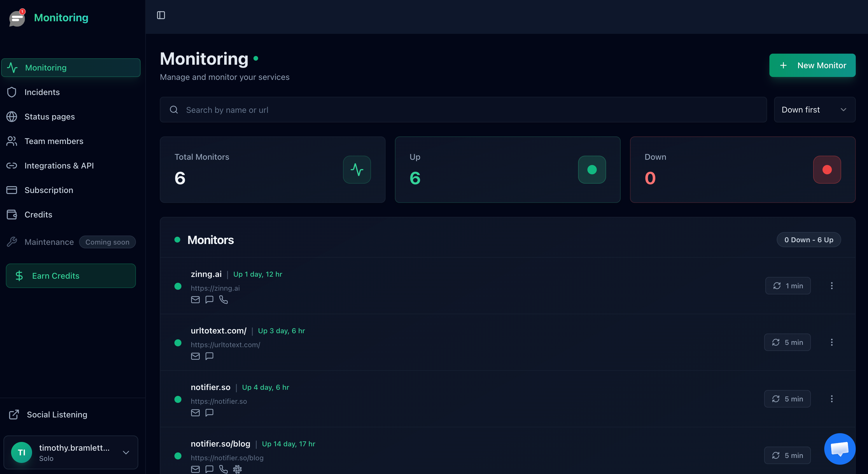Click the Slack icon under notifier.so/blog

coord(237,469)
